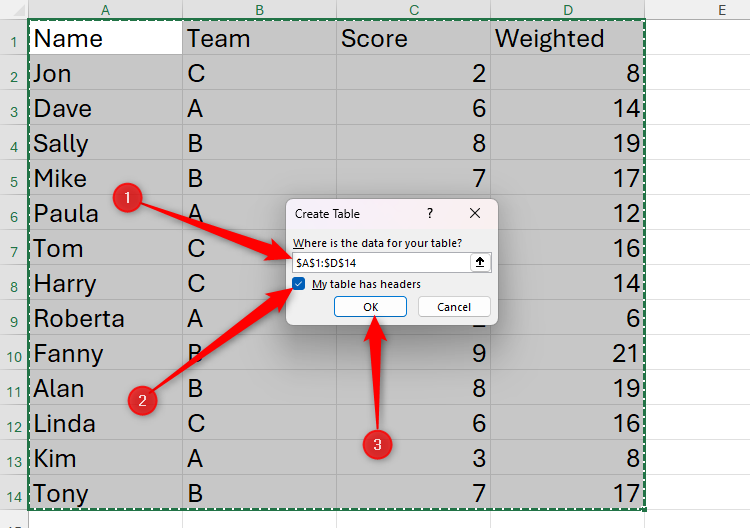Viewport: 750px width, 528px height.
Task: Click the Team header cell
Action: [x=259, y=39]
